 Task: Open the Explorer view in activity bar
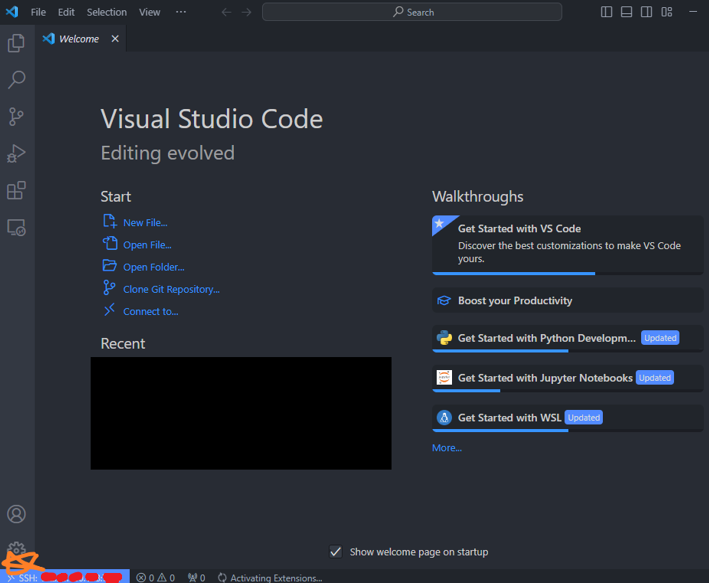tap(16, 43)
